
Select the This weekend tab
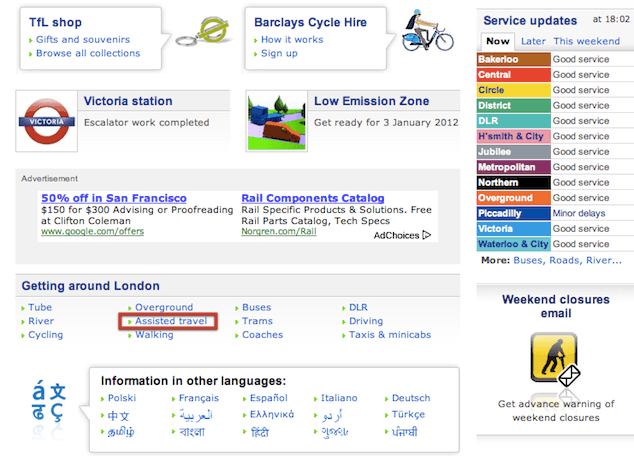coord(586,41)
